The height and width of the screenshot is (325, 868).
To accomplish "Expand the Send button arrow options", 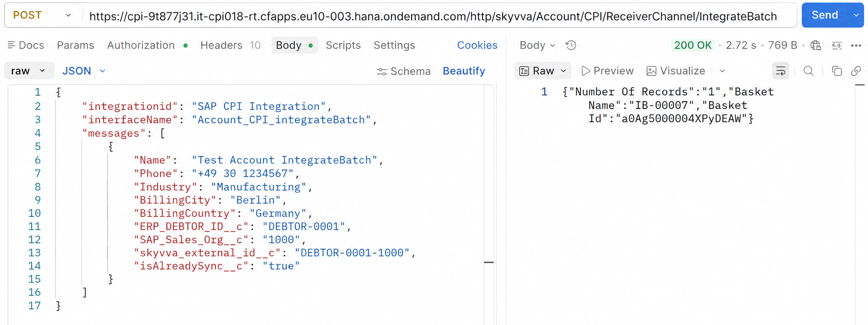I will (x=856, y=15).
